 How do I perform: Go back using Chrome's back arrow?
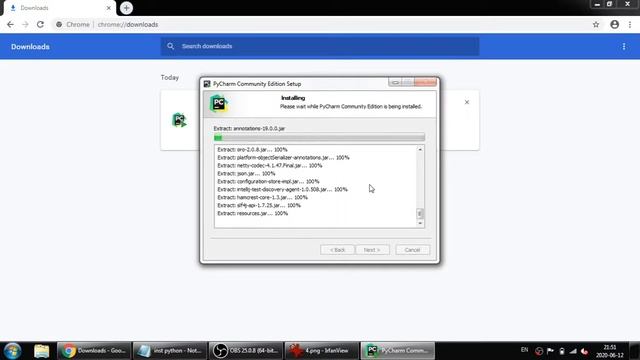[10, 24]
